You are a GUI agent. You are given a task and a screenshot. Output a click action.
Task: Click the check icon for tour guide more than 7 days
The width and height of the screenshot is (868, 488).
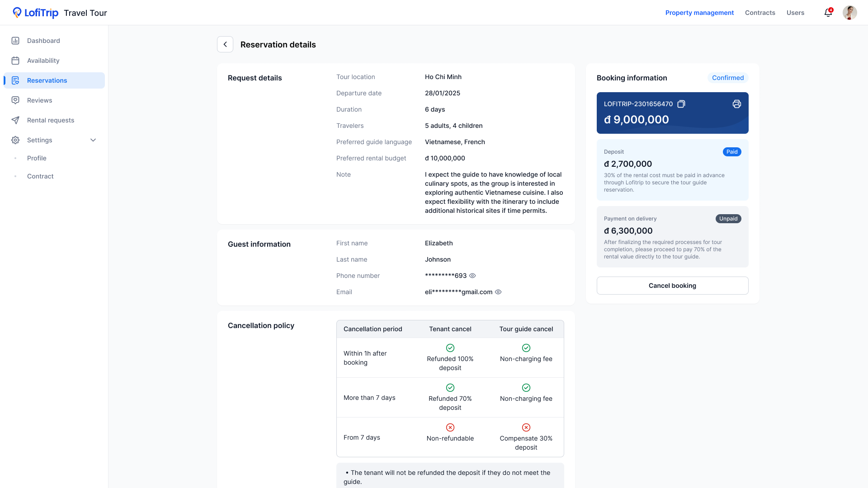tap(526, 388)
